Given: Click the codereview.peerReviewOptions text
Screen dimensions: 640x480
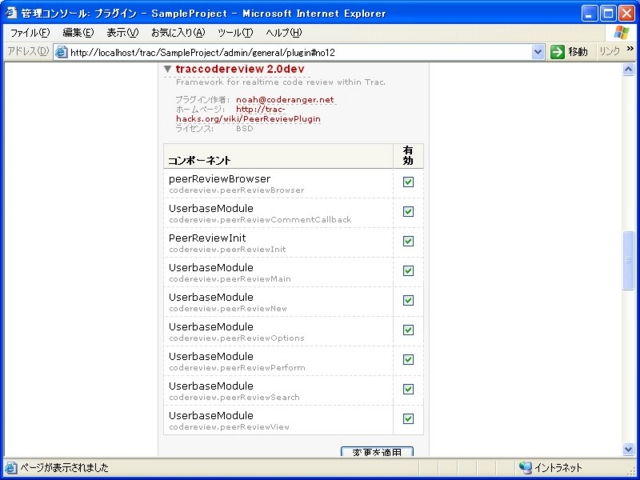Looking at the screenshot, I should [237, 338].
